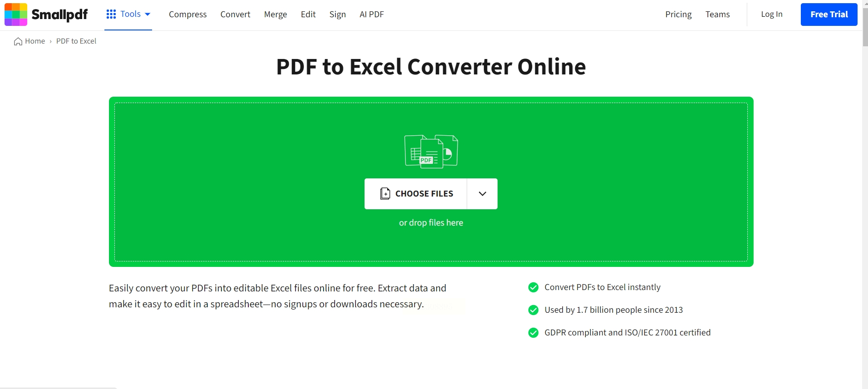868x389 pixels.
Task: Expand the file source dropdown chevron
Action: (x=482, y=194)
